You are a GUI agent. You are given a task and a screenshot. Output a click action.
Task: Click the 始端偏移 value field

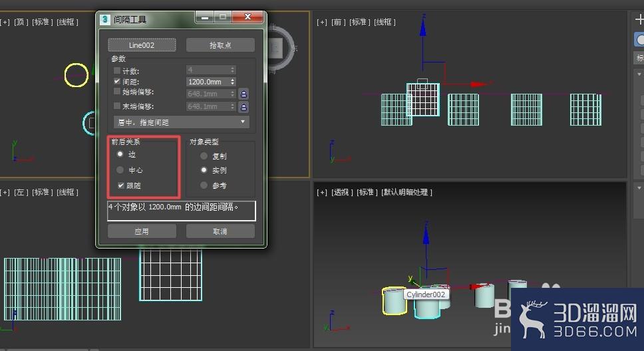click(208, 94)
